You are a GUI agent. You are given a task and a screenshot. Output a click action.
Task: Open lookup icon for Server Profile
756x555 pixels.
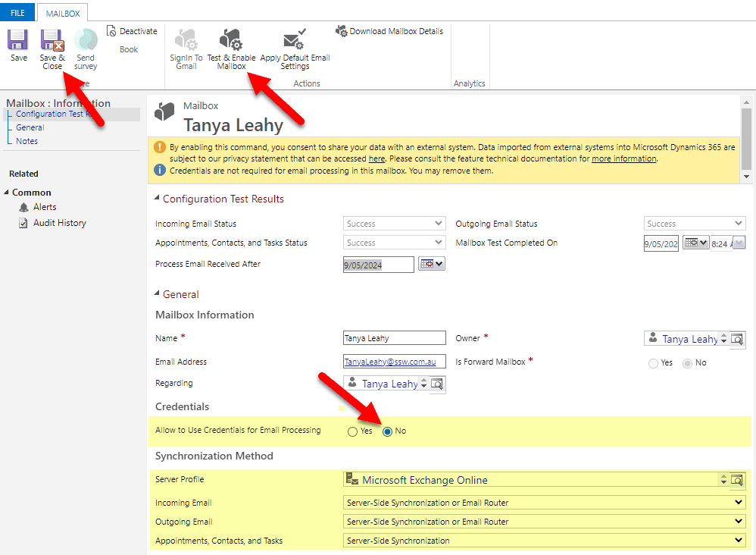tap(737, 480)
